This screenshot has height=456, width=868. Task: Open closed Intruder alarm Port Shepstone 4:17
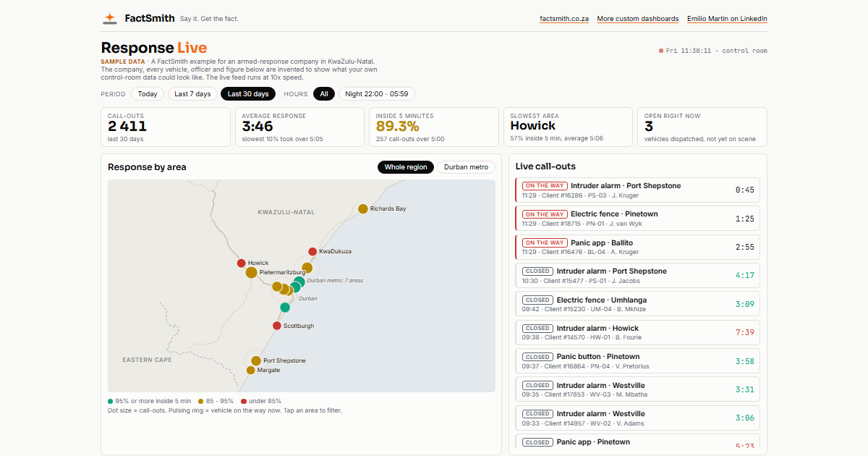click(637, 275)
